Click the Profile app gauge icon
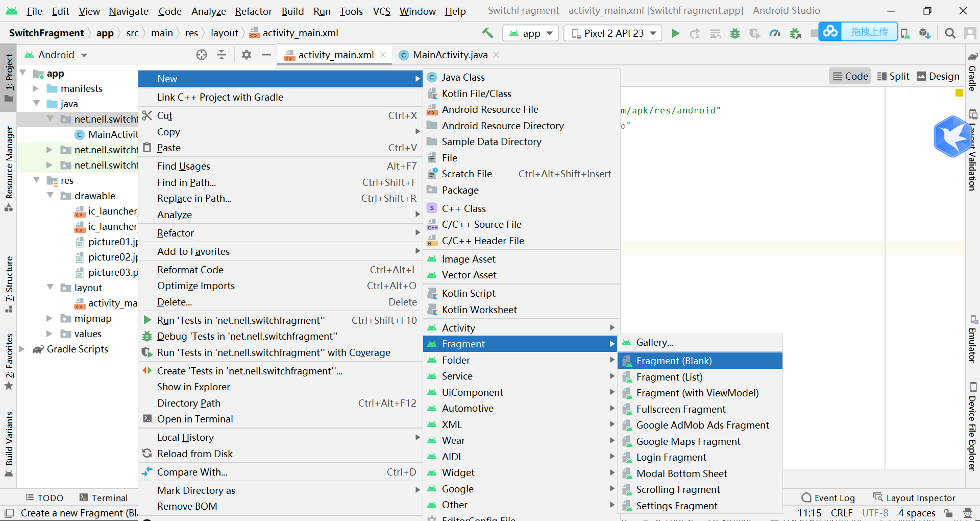Image resolution: width=980 pixels, height=521 pixels. click(775, 33)
